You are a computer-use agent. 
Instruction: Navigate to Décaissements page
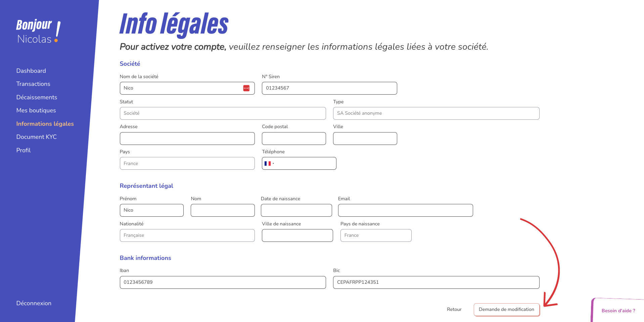37,97
